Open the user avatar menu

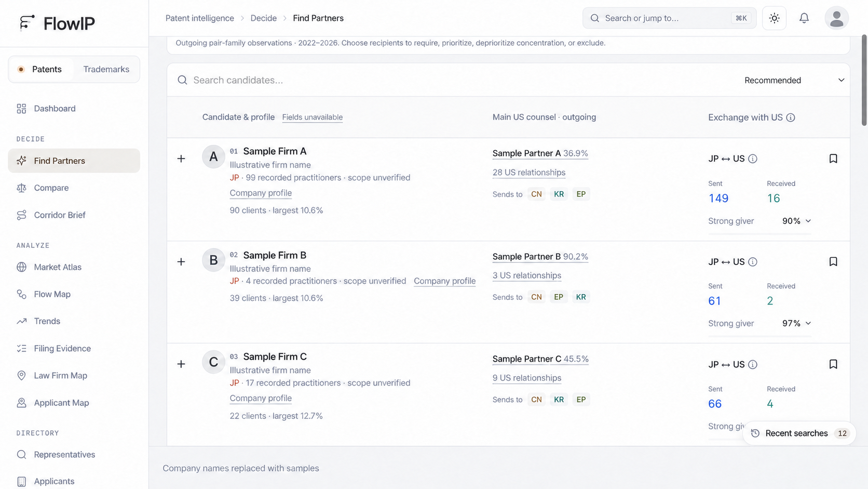pyautogui.click(x=836, y=18)
